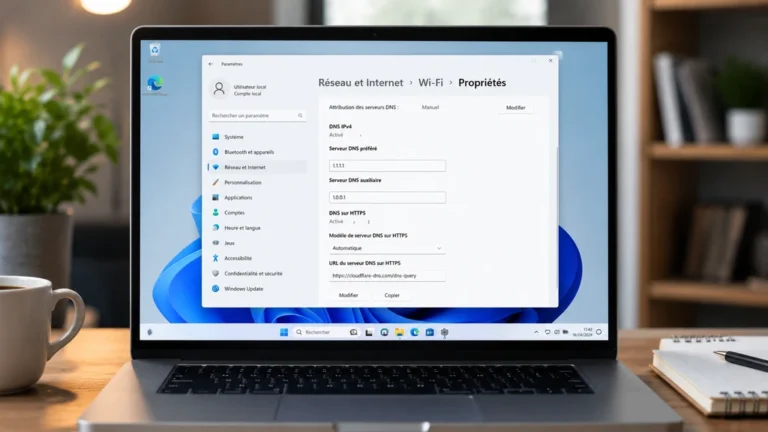768x432 pixels.
Task: Open Réseau et Internet in the sidebar
Action: (x=258, y=167)
